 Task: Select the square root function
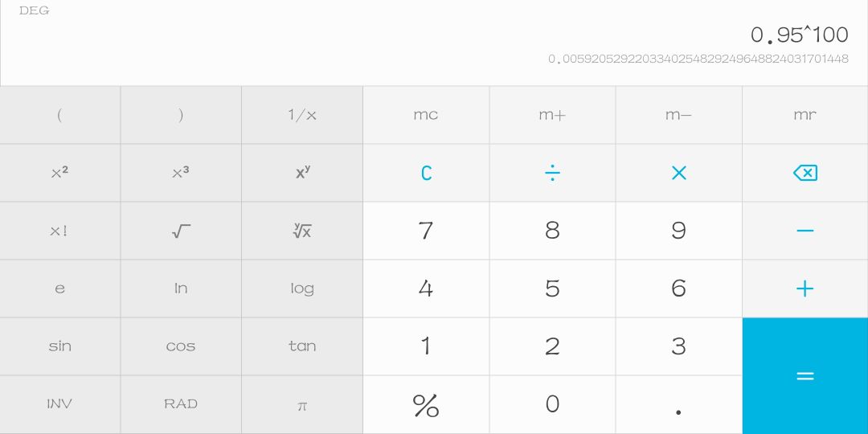pos(181,231)
